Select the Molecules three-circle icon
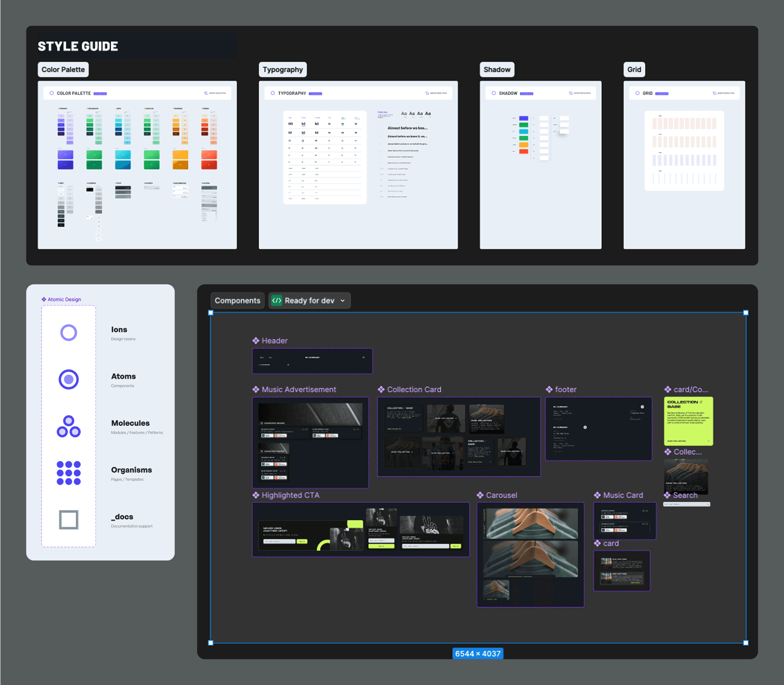 click(68, 427)
